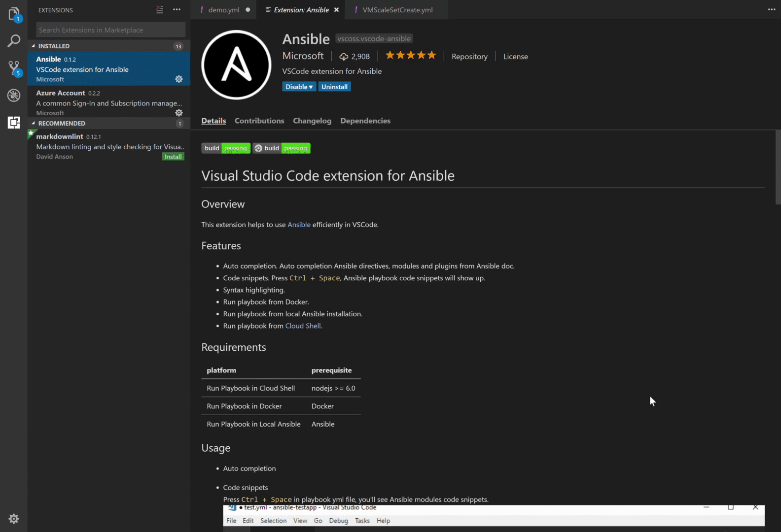Image resolution: width=781 pixels, height=532 pixels.
Task: Collapse the INSTALLED section
Action: pos(108,46)
